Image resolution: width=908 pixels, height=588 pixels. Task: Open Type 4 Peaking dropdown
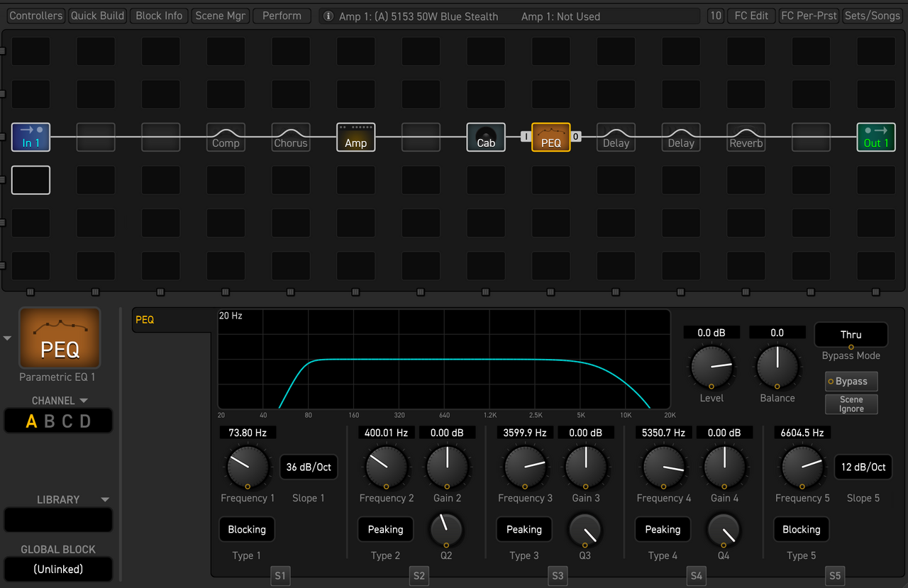(x=663, y=530)
